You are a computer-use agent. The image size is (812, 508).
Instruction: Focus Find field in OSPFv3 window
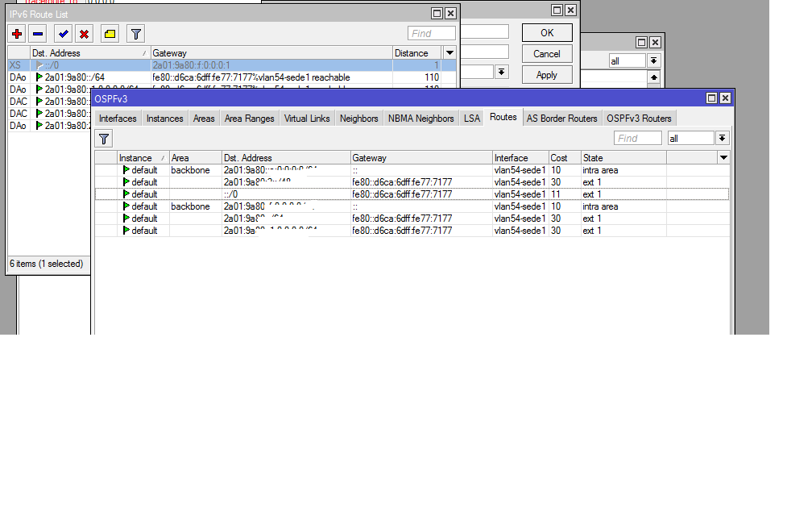[637, 139]
